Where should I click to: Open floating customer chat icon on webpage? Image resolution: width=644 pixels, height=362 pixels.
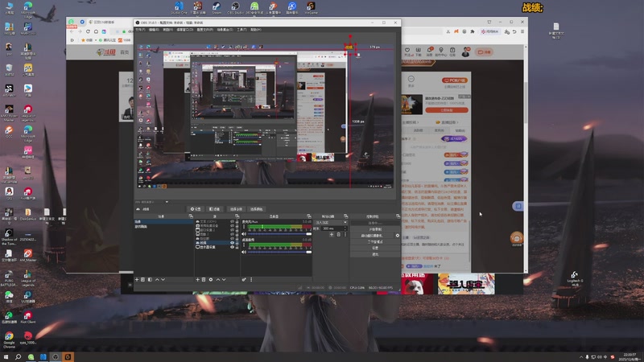coord(516,238)
